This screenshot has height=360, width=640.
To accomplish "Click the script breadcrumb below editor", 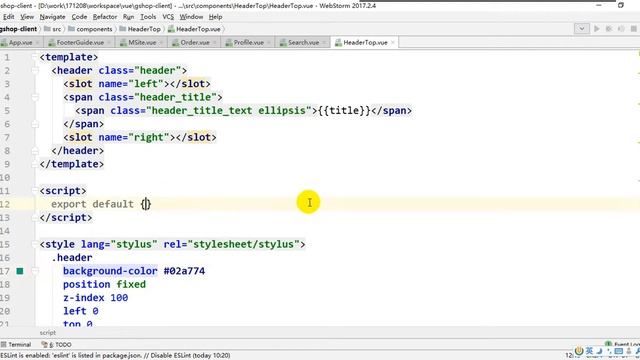I will coord(47,333).
